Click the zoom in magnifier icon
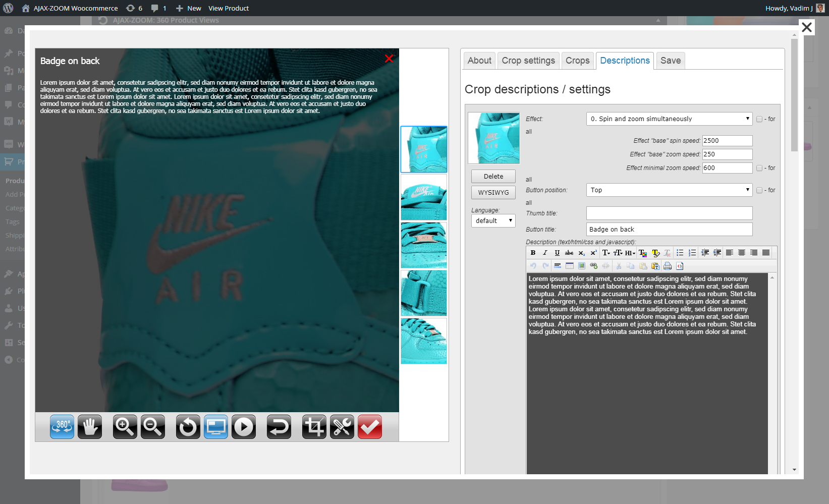The height and width of the screenshot is (504, 829). tap(125, 427)
